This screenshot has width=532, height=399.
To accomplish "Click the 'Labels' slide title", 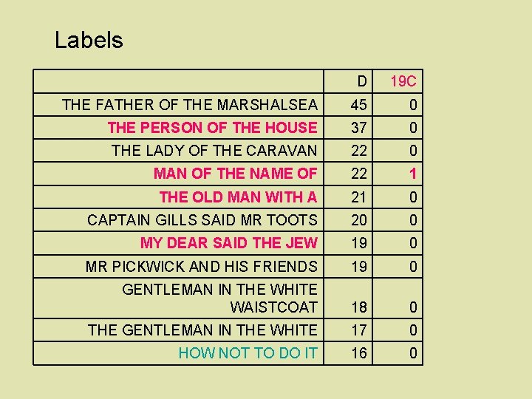I will (x=89, y=40).
